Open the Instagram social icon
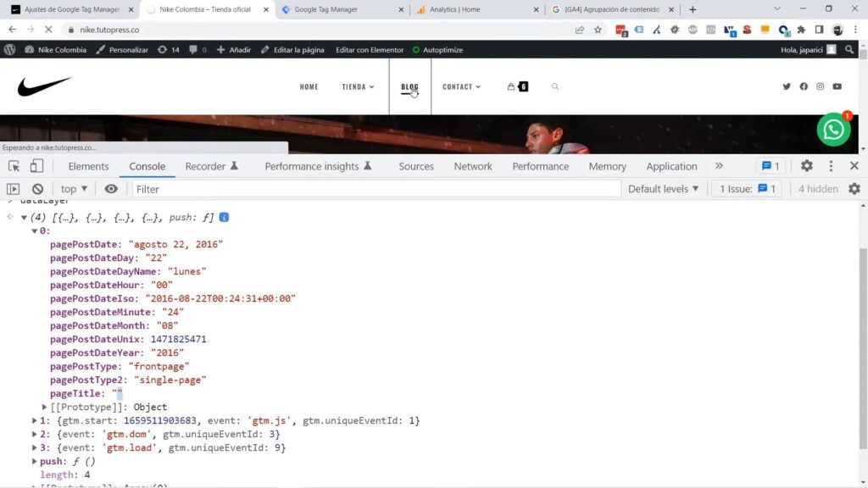The width and height of the screenshot is (868, 488). point(820,86)
